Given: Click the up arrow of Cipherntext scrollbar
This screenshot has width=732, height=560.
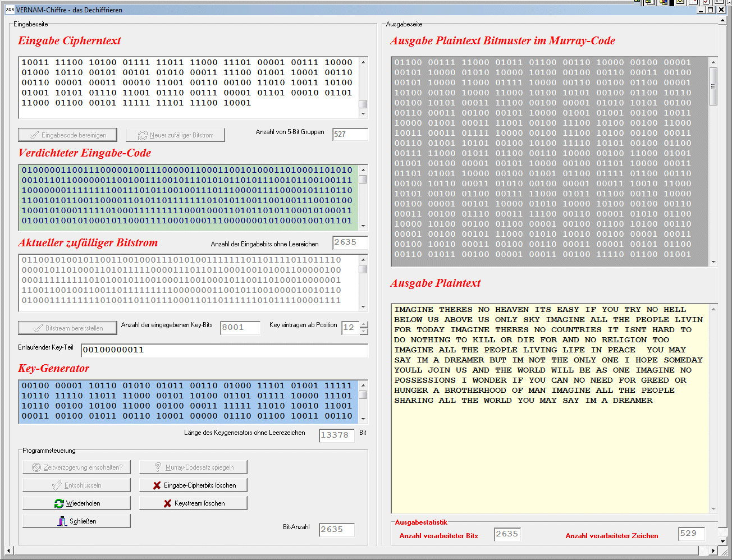Looking at the screenshot, I should tap(363, 62).
